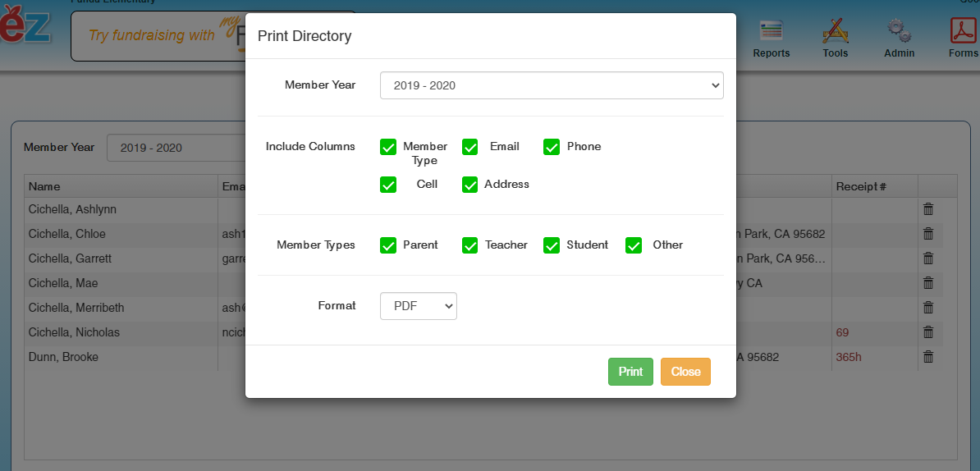
Task: Sort by the Name column header
Action: [44, 186]
